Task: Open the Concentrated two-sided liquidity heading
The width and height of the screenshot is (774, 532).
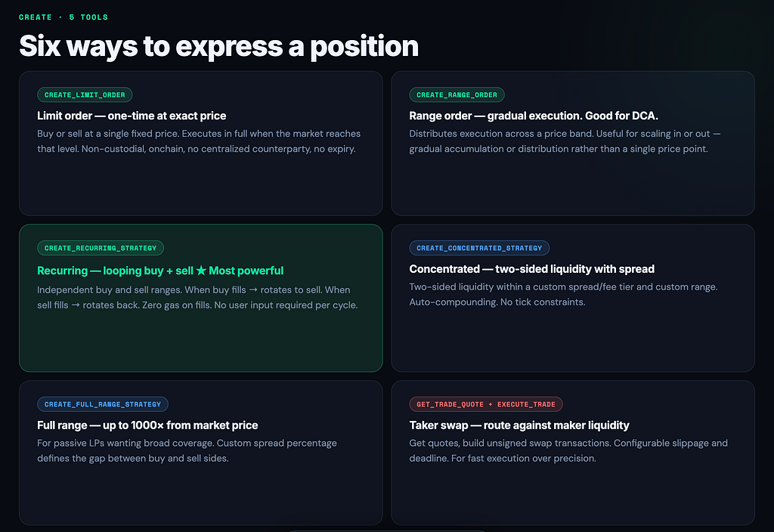Action: [x=531, y=269]
